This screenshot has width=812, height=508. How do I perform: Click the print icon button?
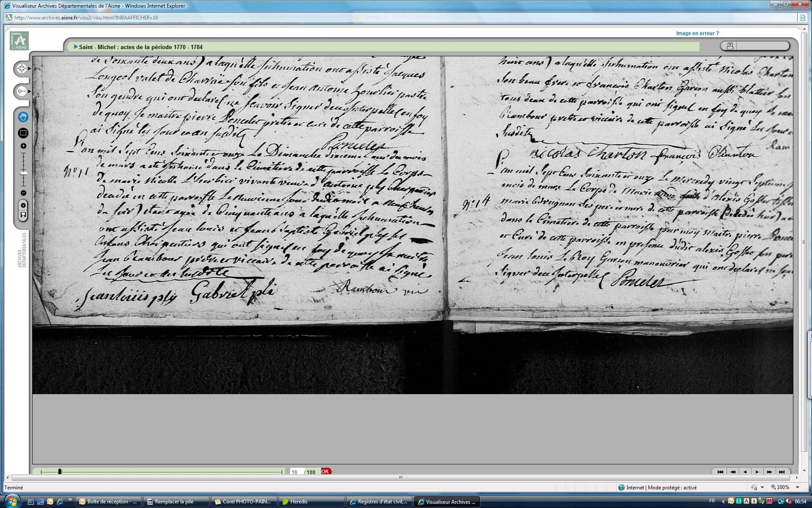[730, 46]
